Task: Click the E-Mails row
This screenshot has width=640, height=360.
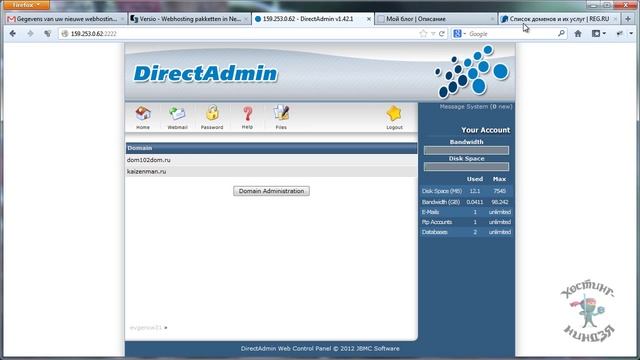Action: point(466,212)
